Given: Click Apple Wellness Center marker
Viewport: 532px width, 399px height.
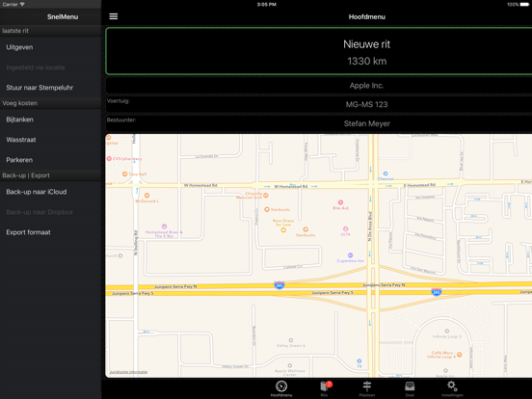Looking at the screenshot, I should click(290, 366).
